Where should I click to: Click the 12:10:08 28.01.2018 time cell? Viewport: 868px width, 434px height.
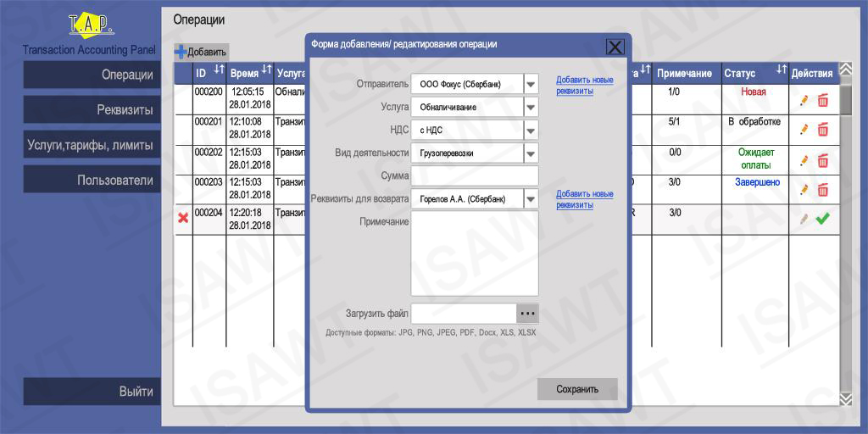pyautogui.click(x=250, y=128)
